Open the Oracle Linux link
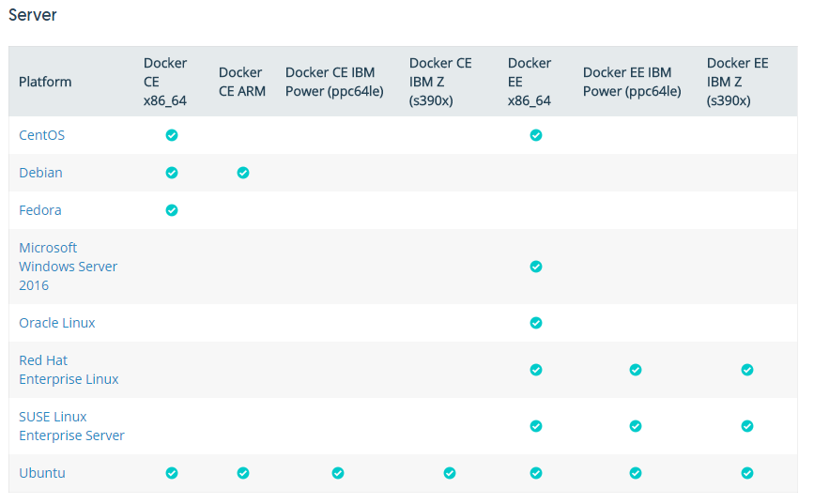Image resolution: width=814 pixels, height=504 pixels. (x=57, y=323)
